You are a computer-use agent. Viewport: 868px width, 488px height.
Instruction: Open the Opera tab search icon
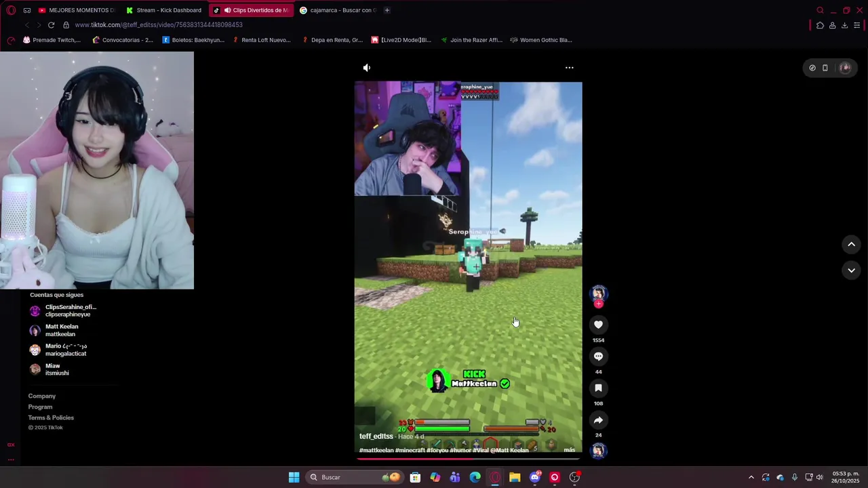coord(820,10)
